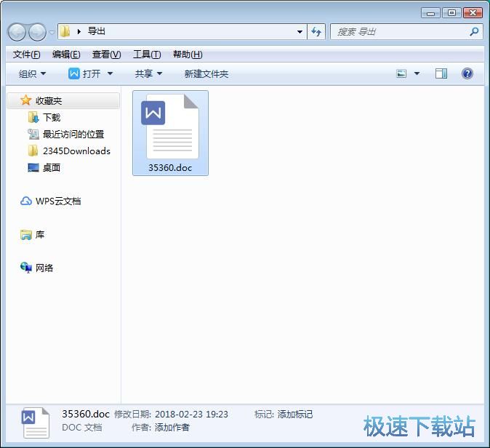Click the file icon in details pane

click(x=35, y=423)
